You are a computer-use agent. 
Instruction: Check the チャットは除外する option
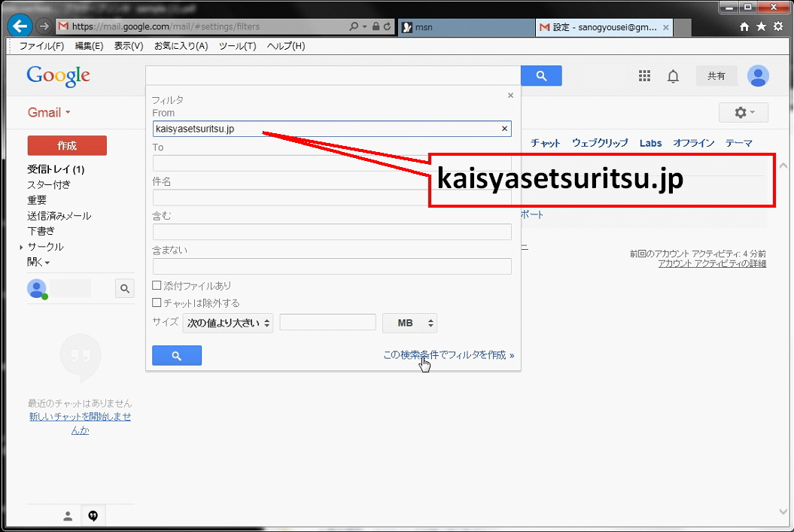157,302
